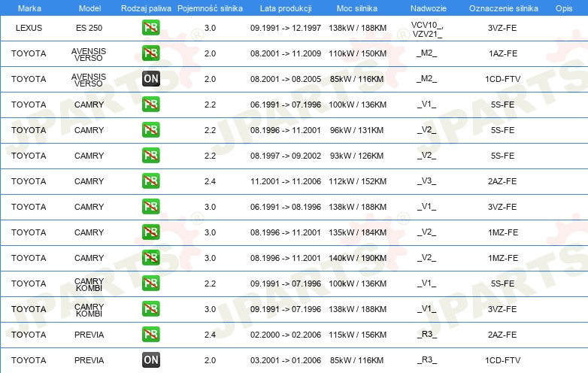This screenshot has width=588, height=373.
Task: Click the 112kW / 152KM power cell
Action: click(357, 181)
